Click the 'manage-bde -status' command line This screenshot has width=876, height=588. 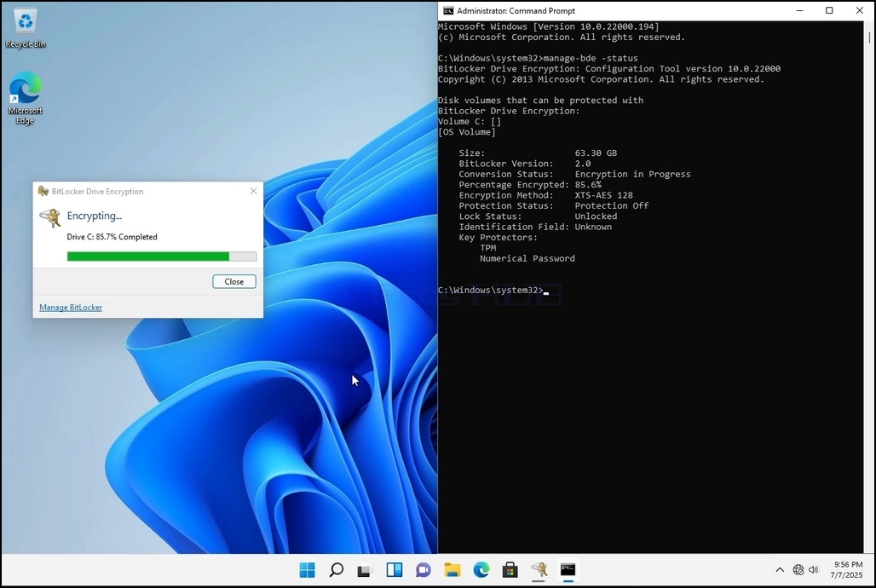pyautogui.click(x=538, y=58)
